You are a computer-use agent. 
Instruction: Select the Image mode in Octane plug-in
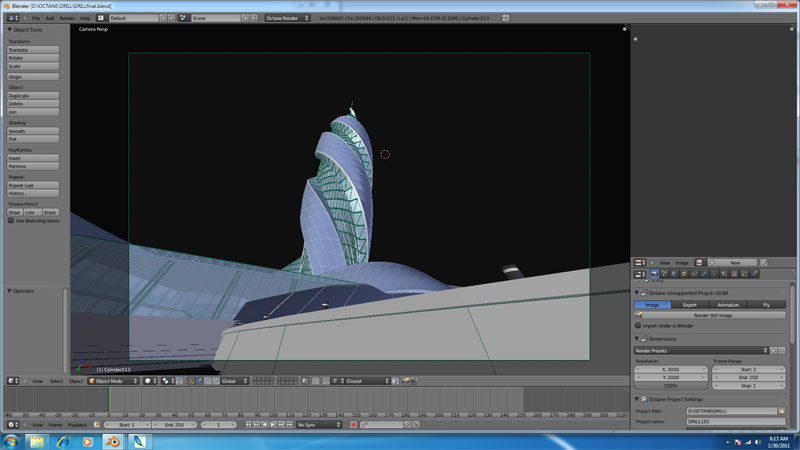653,305
